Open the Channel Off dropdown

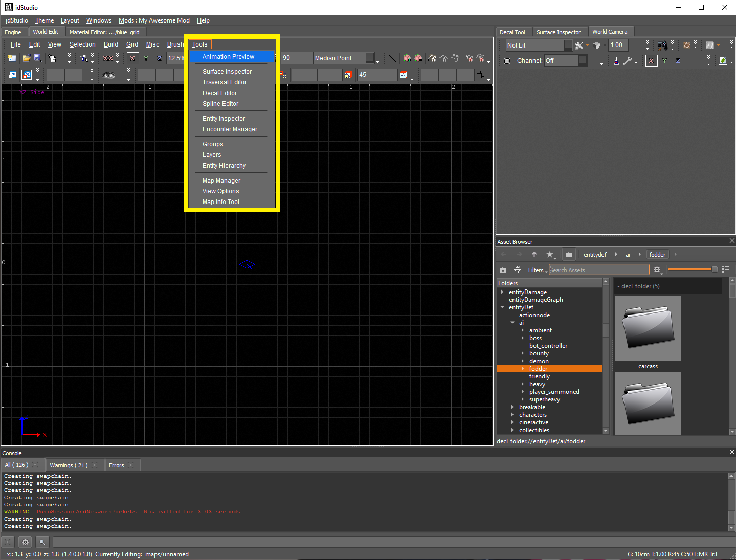(566, 61)
